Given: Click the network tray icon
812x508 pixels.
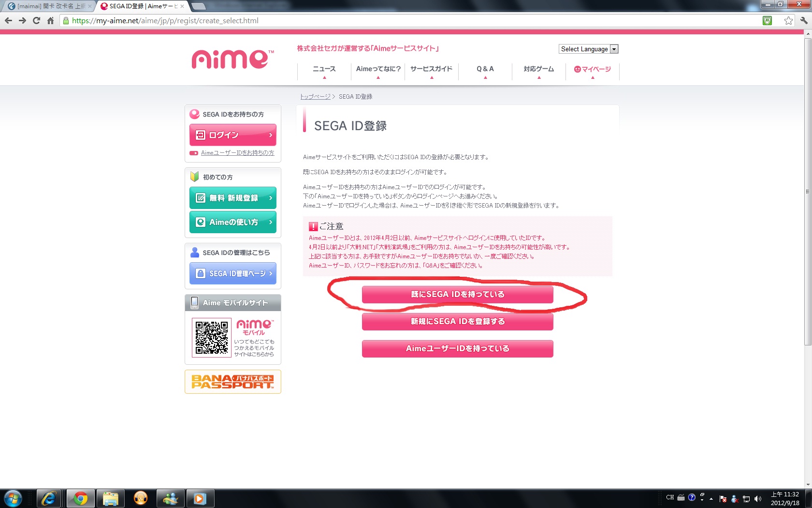Looking at the screenshot, I should click(746, 498).
